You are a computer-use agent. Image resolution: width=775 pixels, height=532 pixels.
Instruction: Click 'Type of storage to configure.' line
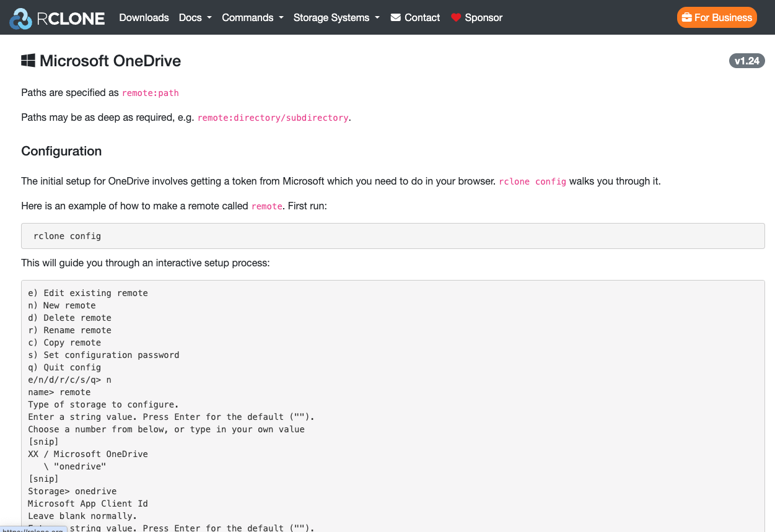click(103, 404)
